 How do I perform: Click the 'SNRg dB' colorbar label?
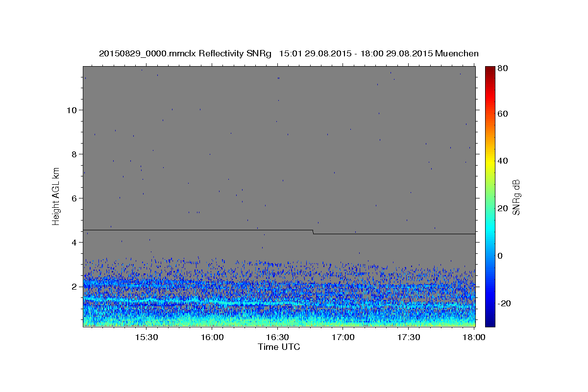coord(516,197)
